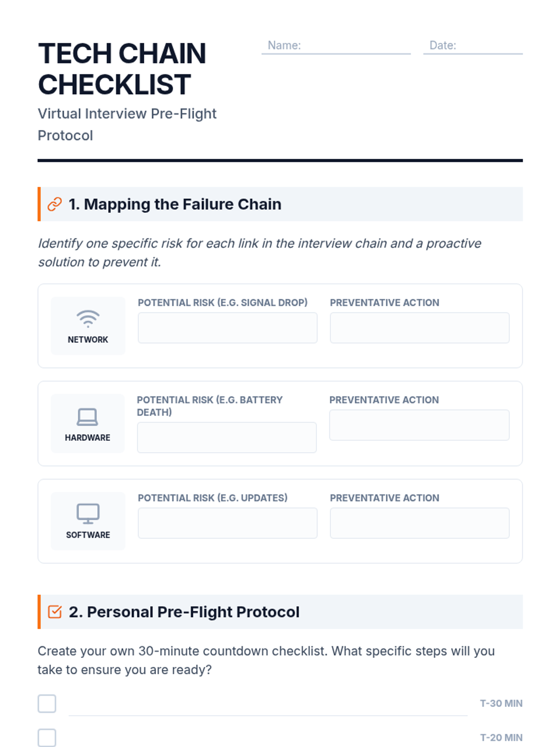Screen dimensions: 560x747
Task: Click the chain link icon beside Mapping heading
Action: point(55,204)
